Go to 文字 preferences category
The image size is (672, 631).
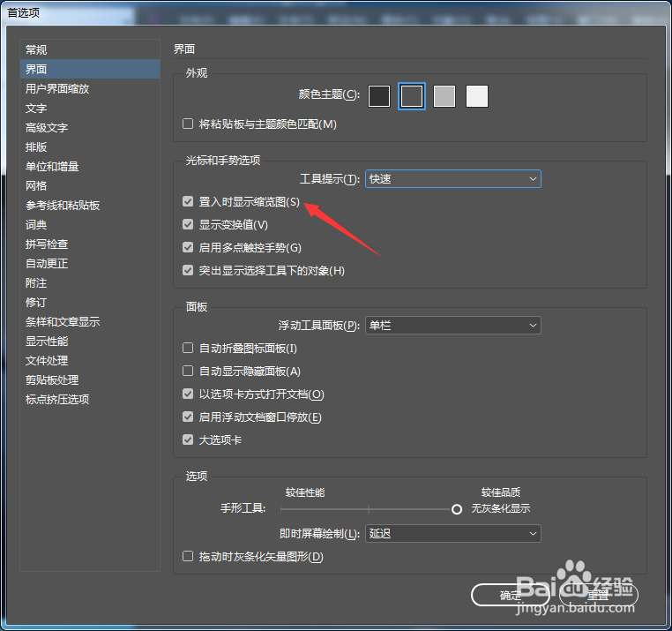coord(90,108)
